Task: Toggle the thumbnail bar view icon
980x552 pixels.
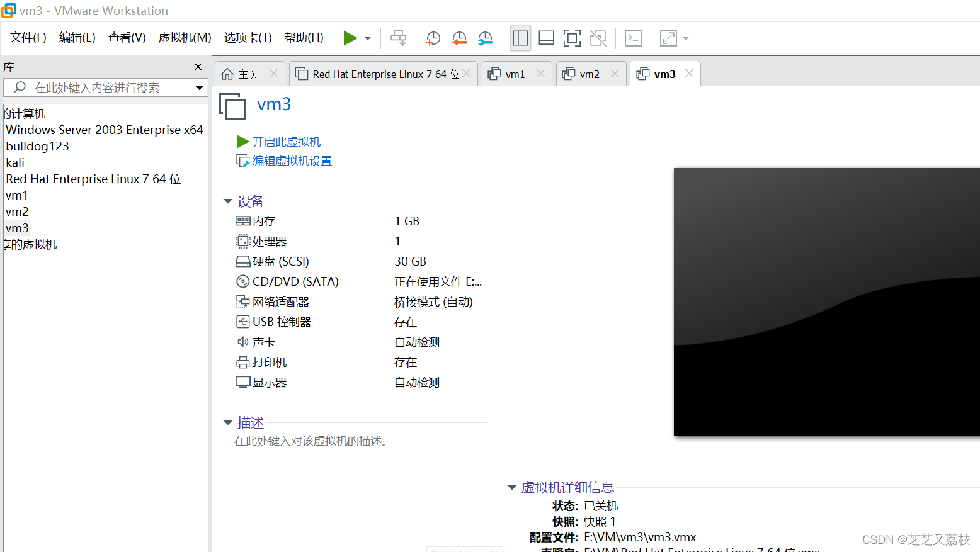Action: tap(547, 38)
